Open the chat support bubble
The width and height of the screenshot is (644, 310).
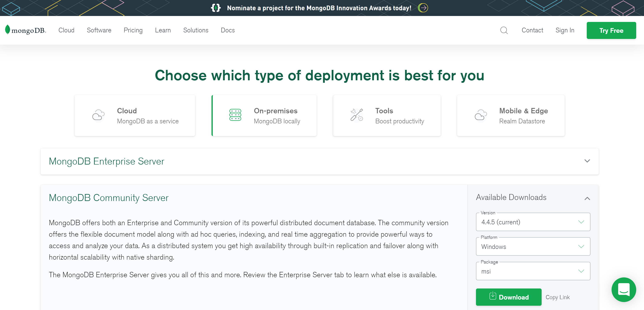623,290
